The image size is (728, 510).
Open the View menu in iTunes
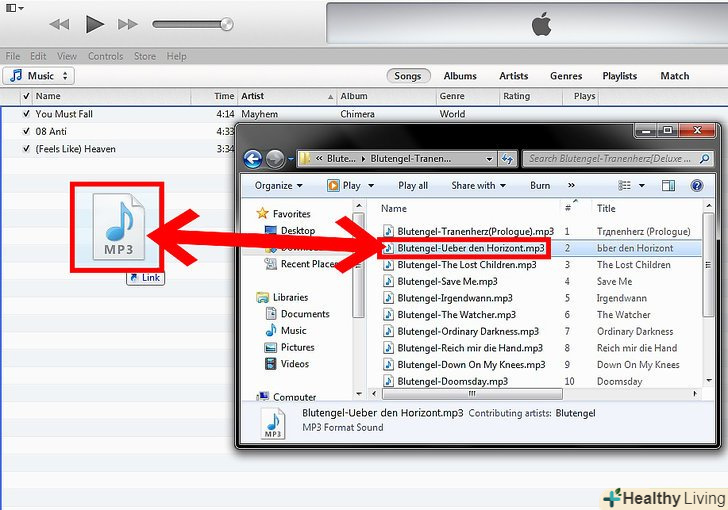(x=67, y=56)
